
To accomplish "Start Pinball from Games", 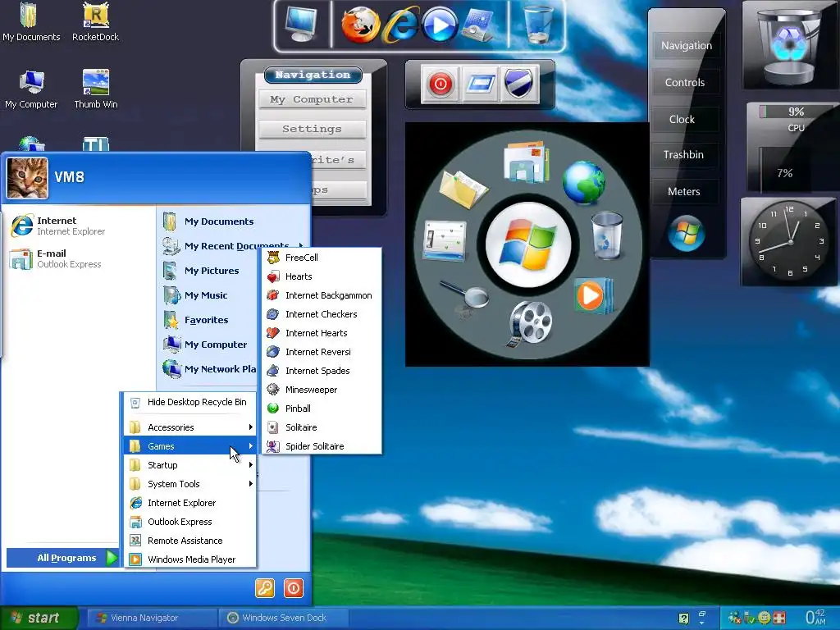I will click(322, 409).
